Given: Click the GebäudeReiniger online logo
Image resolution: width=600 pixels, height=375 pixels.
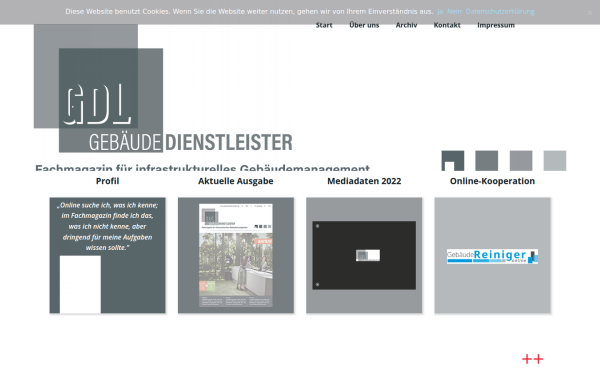Looking at the screenshot, I should tap(492, 256).
